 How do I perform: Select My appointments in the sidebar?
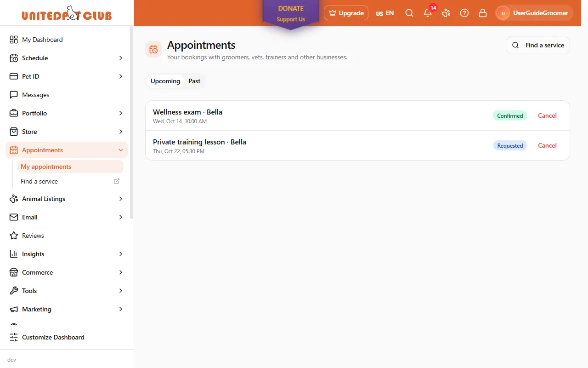[x=70, y=167]
